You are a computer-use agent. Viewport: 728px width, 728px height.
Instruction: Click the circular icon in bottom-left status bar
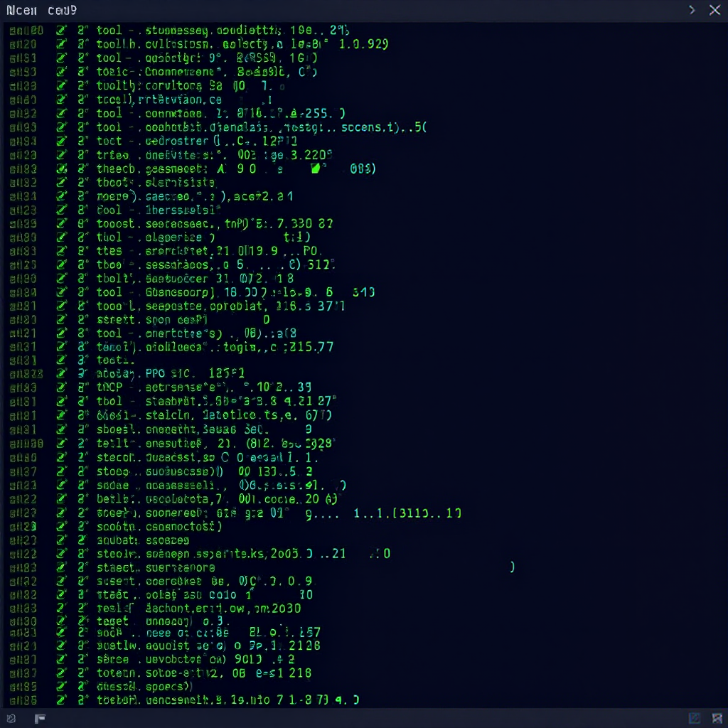click(x=11, y=719)
